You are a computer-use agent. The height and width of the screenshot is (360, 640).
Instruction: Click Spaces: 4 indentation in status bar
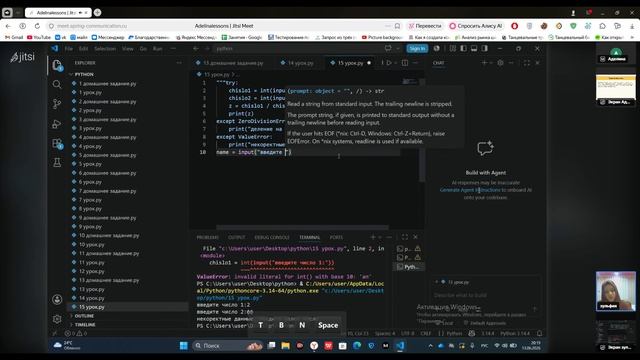click(385, 333)
